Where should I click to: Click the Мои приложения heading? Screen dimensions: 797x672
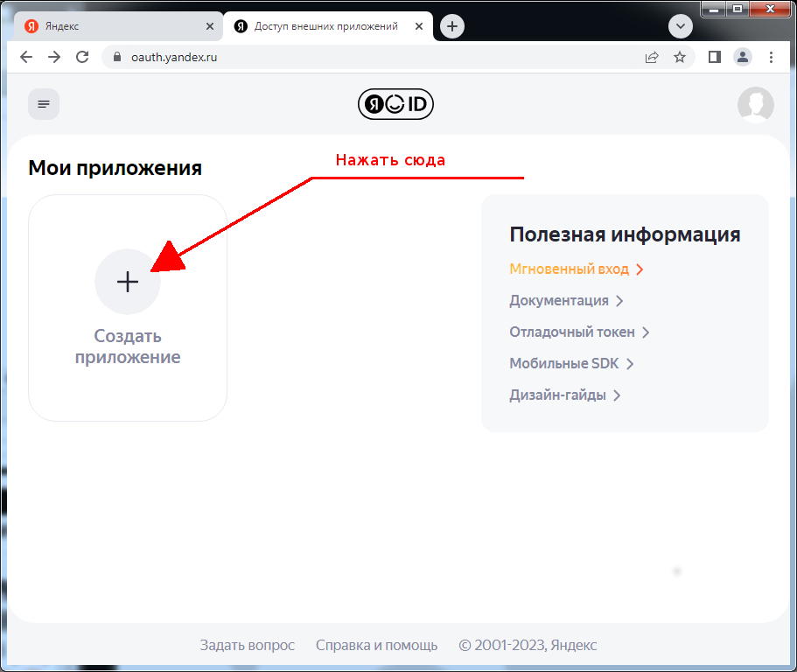click(115, 168)
